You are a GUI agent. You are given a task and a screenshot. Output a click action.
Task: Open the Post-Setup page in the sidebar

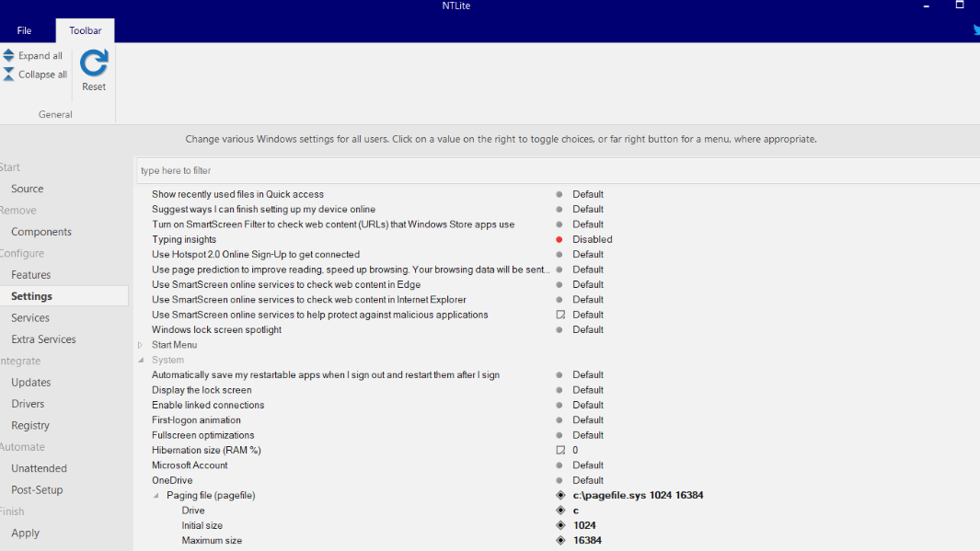click(x=37, y=489)
